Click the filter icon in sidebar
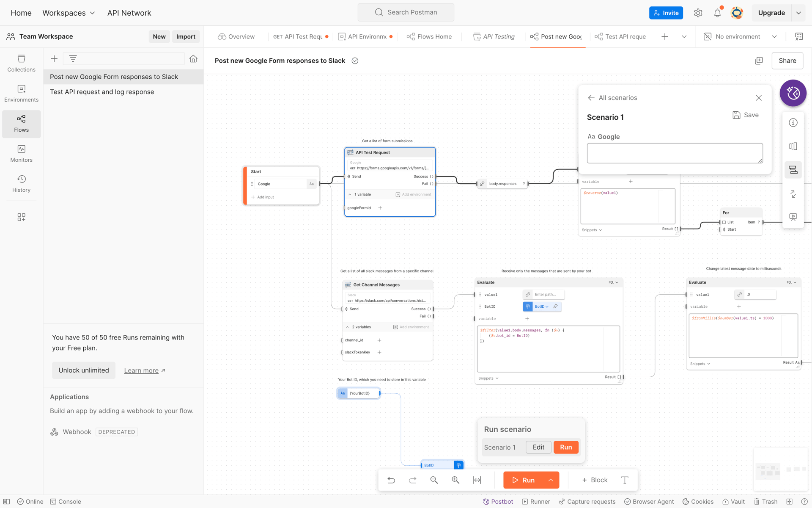Image resolution: width=812 pixels, height=508 pixels. (x=73, y=59)
